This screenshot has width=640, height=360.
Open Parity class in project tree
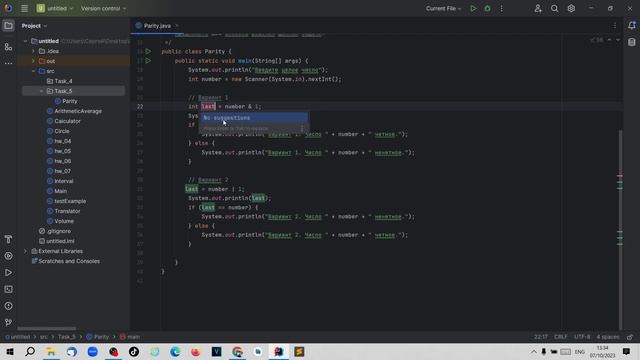pyautogui.click(x=69, y=101)
